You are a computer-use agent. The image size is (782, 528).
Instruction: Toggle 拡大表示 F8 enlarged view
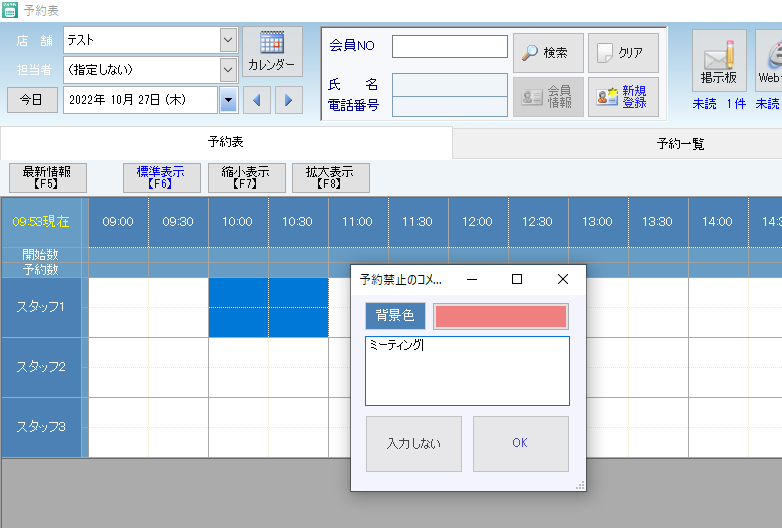[x=331, y=177]
